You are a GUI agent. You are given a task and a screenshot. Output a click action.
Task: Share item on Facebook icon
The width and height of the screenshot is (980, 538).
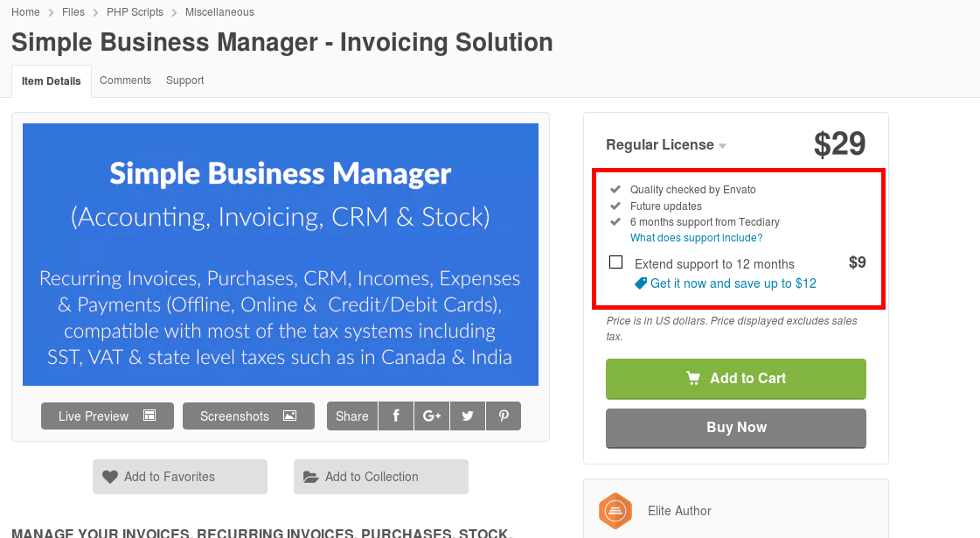tap(396, 416)
